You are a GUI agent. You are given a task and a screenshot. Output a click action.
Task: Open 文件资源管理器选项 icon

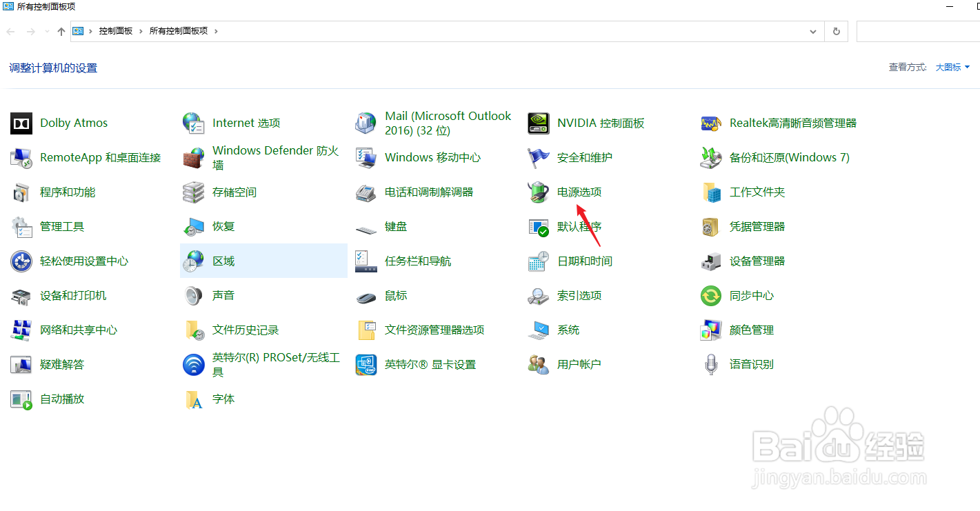(x=366, y=330)
